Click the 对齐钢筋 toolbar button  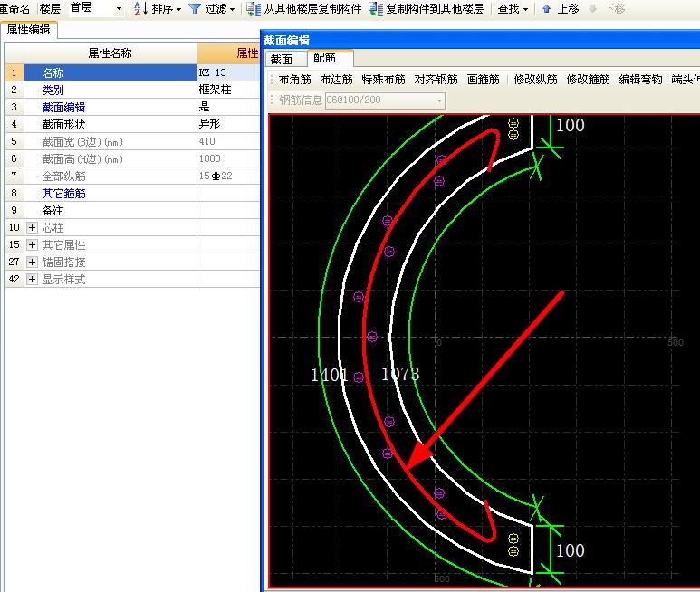[436, 80]
